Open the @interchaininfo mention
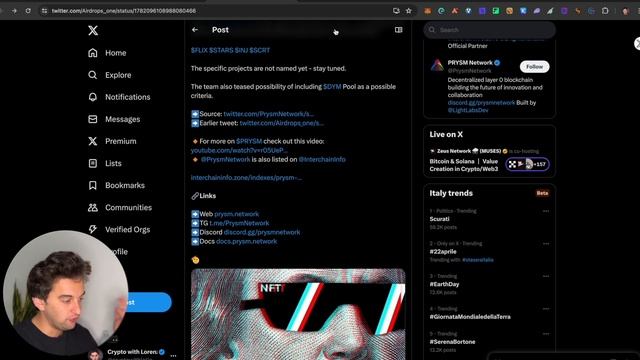This screenshot has width=640, height=360. pos(322,160)
